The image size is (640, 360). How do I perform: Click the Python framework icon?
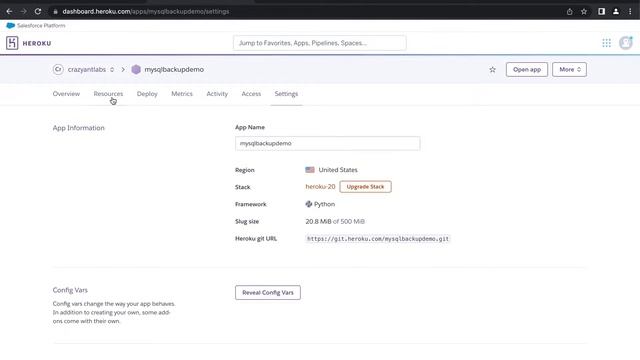309,204
